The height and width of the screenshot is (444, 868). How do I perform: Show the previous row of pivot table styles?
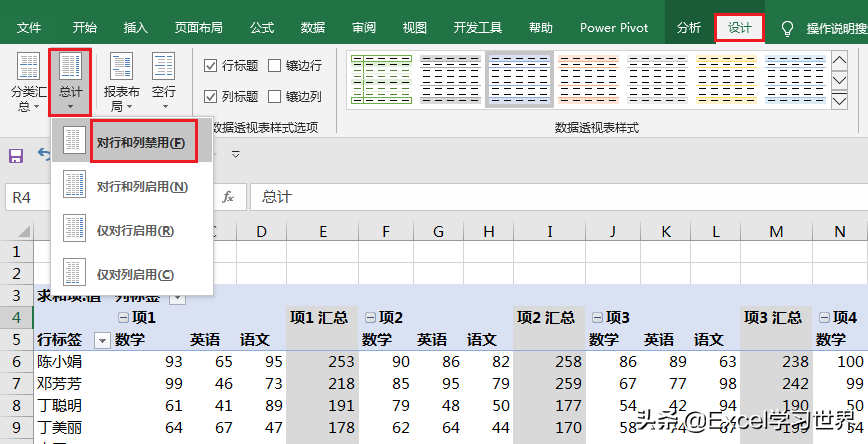click(x=840, y=61)
